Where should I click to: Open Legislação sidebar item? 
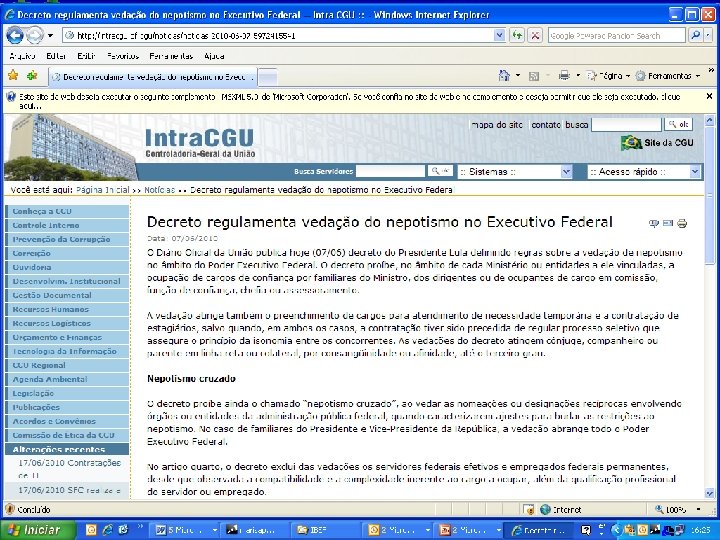click(x=67, y=394)
